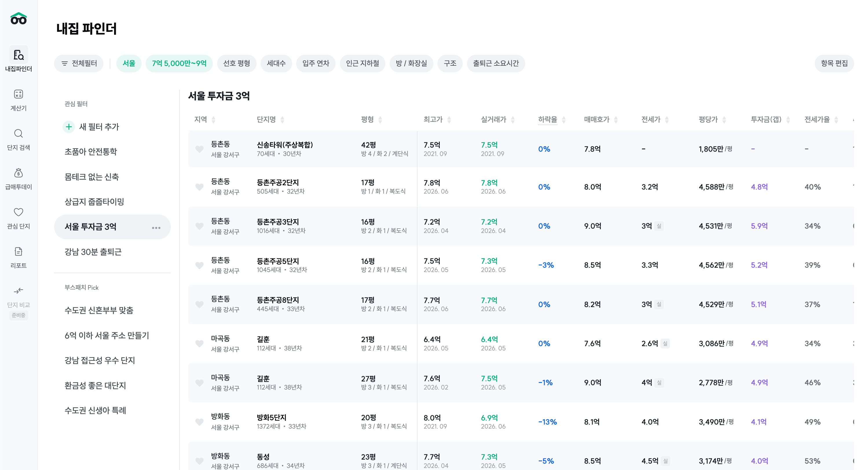Image resolution: width=868 pixels, height=470 pixels.
Task: Favorite the 등촌주공8단지 row heart
Action: tap(199, 304)
